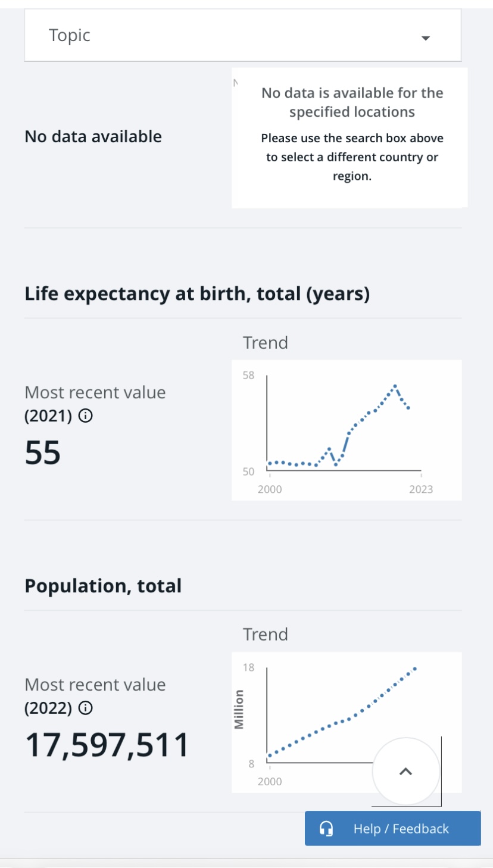Click the Trend label above life expectancy chart
The image size is (493, 868).
pyautogui.click(x=266, y=342)
